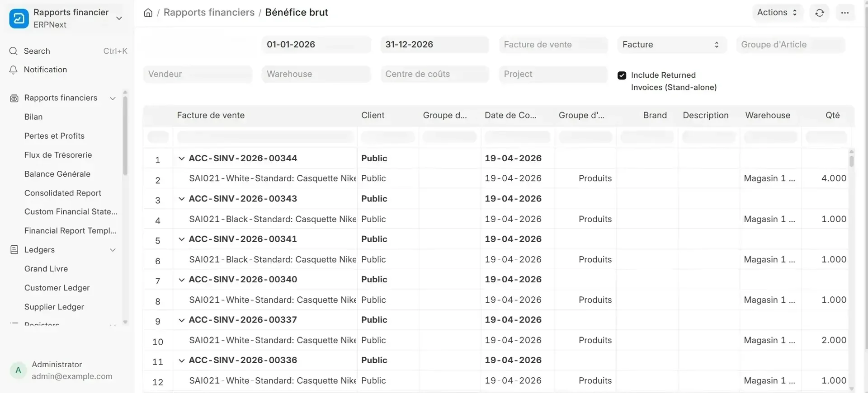Collapse the Rapports financiers sidebar section
The image size is (868, 393).
point(113,98)
